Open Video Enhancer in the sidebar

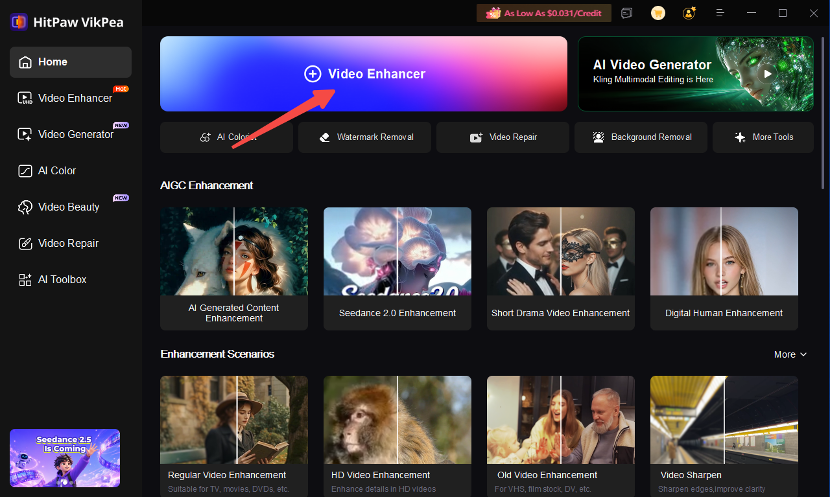(x=70, y=98)
